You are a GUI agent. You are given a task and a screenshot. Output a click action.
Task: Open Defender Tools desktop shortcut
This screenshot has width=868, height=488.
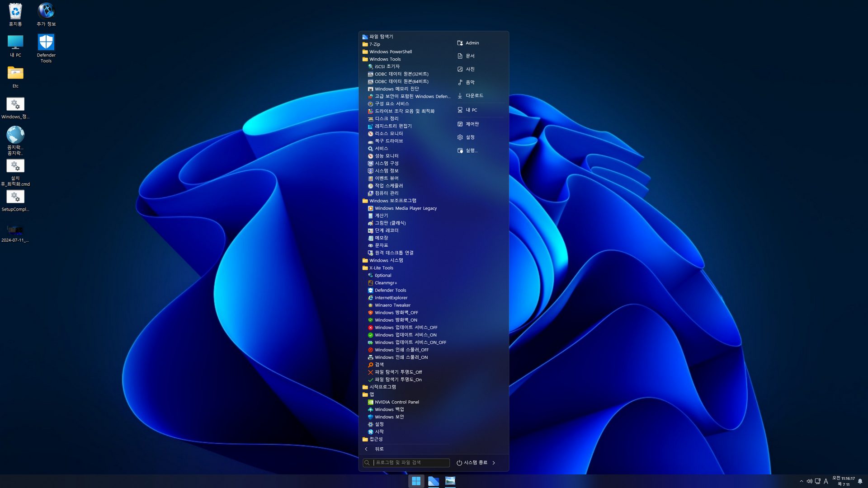tap(46, 47)
